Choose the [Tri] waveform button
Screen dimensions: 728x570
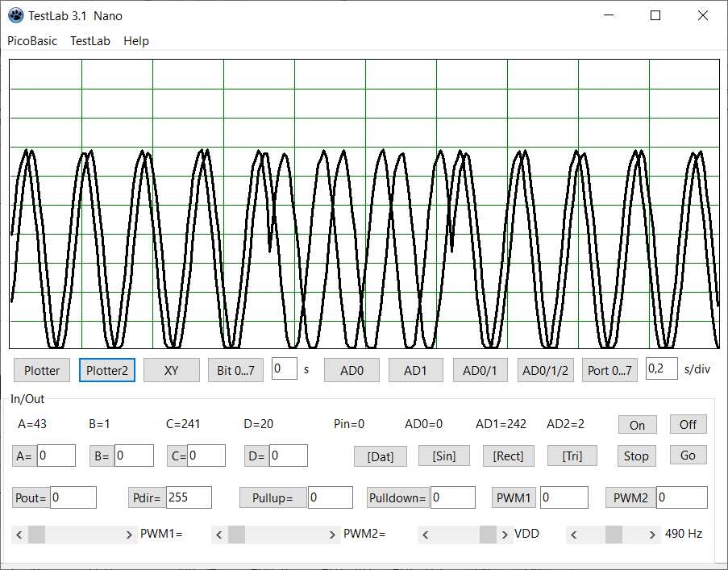[572, 456]
